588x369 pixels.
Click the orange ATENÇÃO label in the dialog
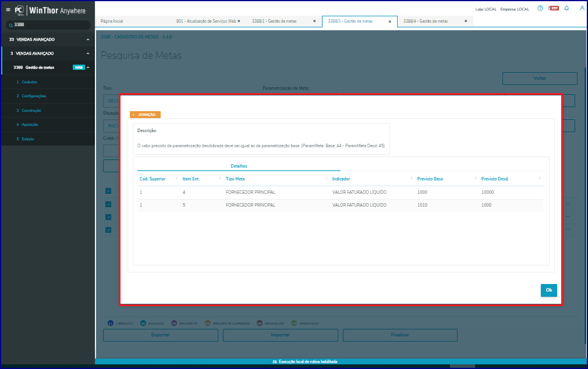click(145, 115)
